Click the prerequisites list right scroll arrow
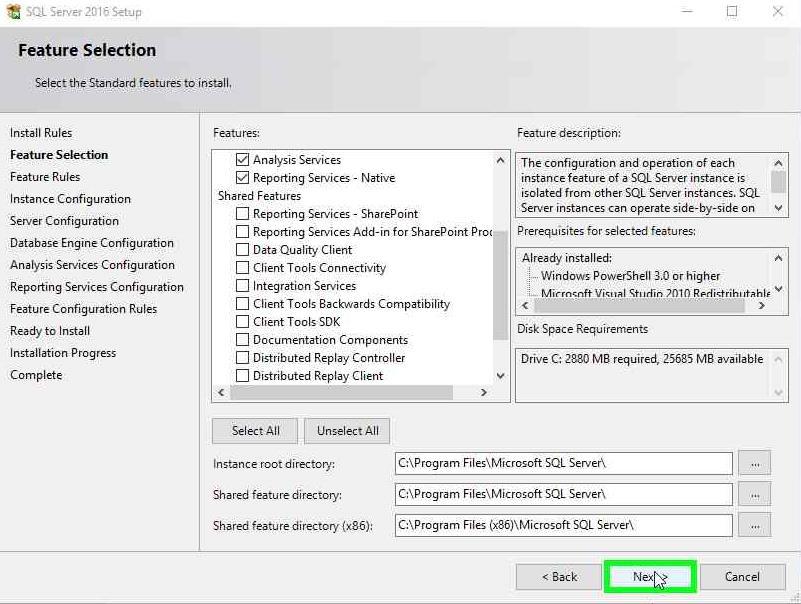The width and height of the screenshot is (801, 604). click(762, 306)
